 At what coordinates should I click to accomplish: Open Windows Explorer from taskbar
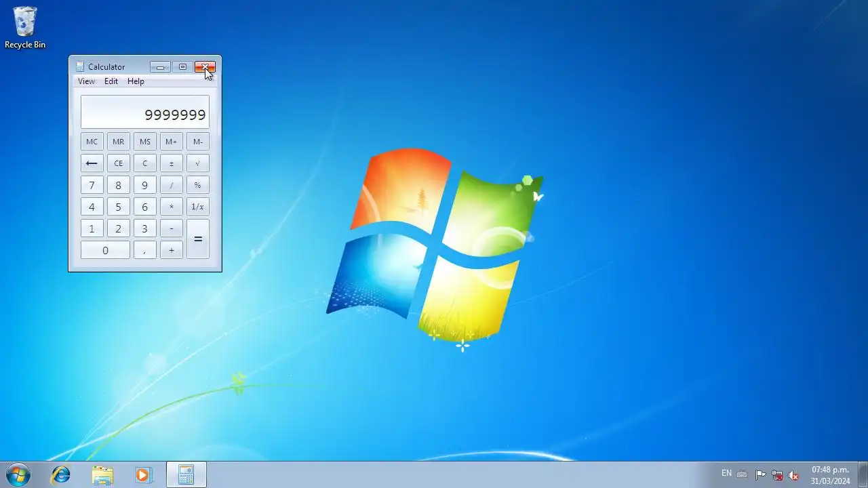[x=102, y=474]
